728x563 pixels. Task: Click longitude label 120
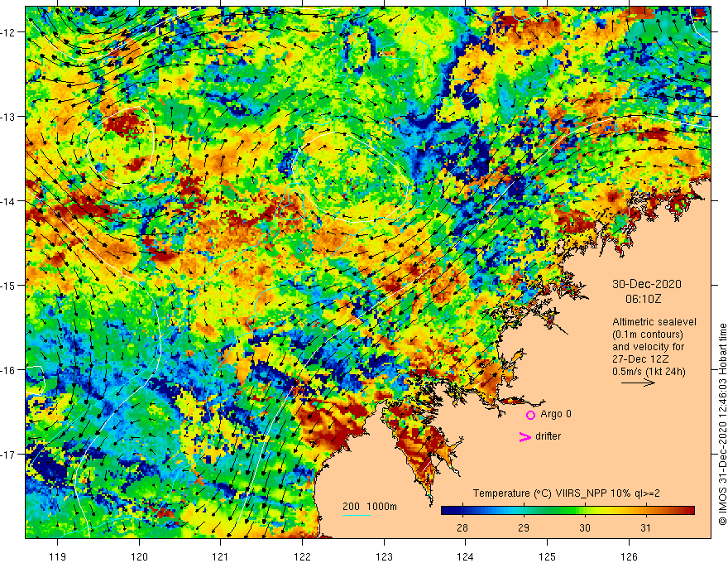[139, 556]
